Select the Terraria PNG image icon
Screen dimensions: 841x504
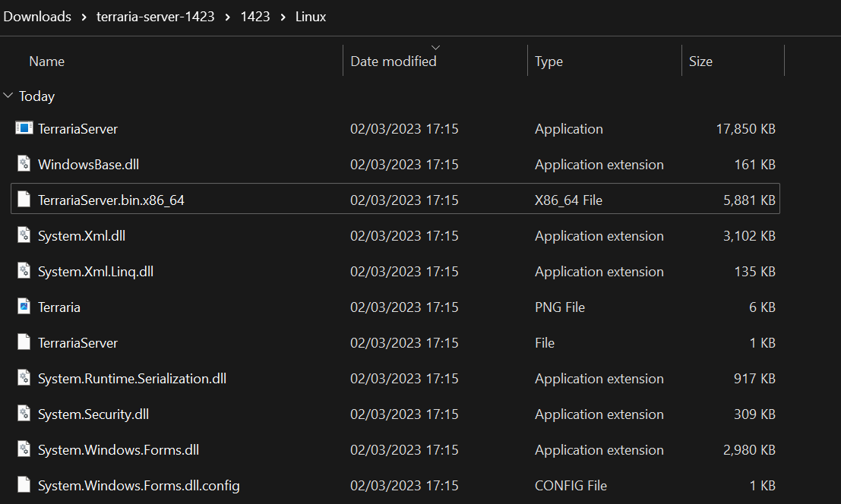(x=24, y=307)
